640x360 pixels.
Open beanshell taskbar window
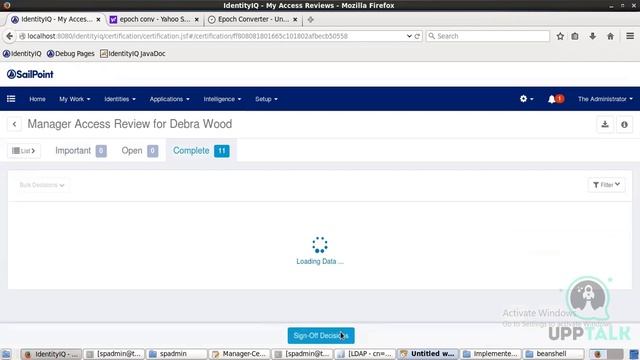click(553, 354)
